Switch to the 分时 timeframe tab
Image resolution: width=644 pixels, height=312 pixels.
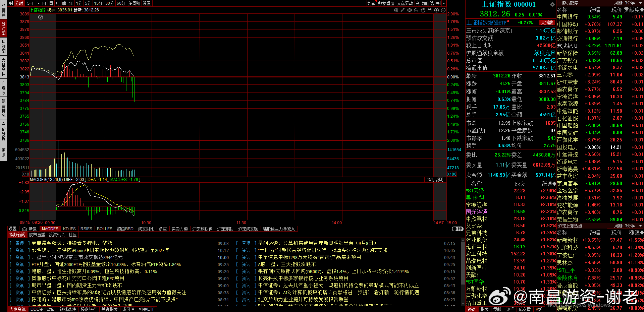pos(19,3)
